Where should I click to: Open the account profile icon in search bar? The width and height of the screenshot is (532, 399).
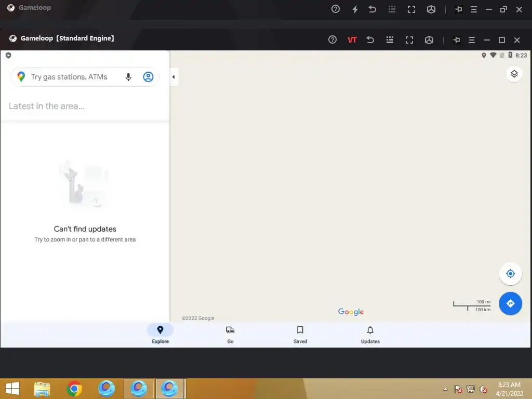point(148,77)
